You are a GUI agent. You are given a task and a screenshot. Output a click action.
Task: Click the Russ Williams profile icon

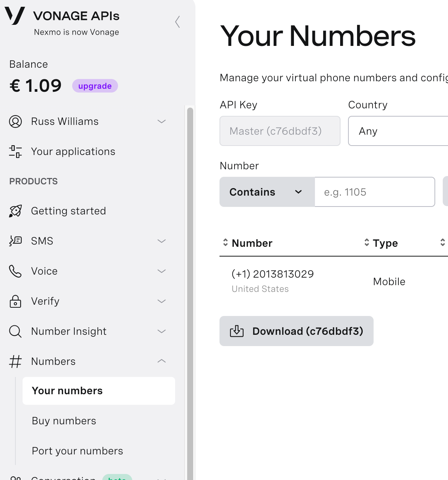pos(15,122)
